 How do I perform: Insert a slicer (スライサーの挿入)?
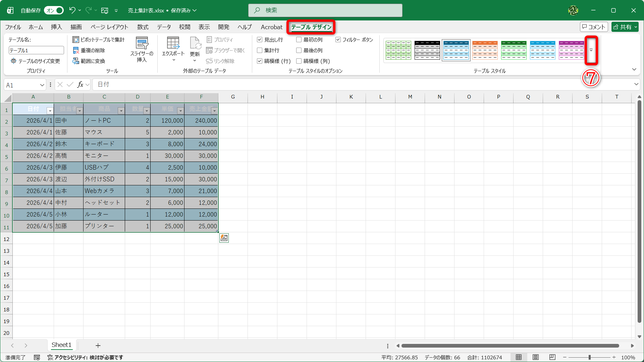142,49
